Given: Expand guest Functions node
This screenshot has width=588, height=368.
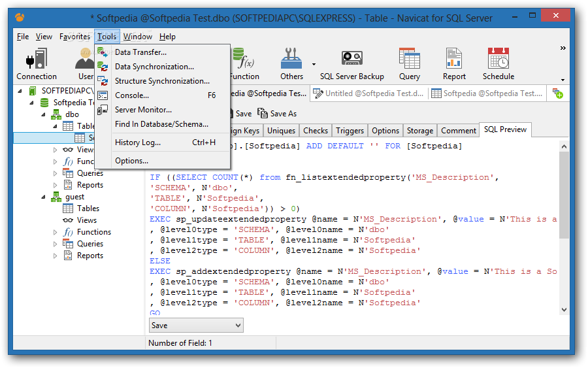Looking at the screenshot, I should 55,232.
